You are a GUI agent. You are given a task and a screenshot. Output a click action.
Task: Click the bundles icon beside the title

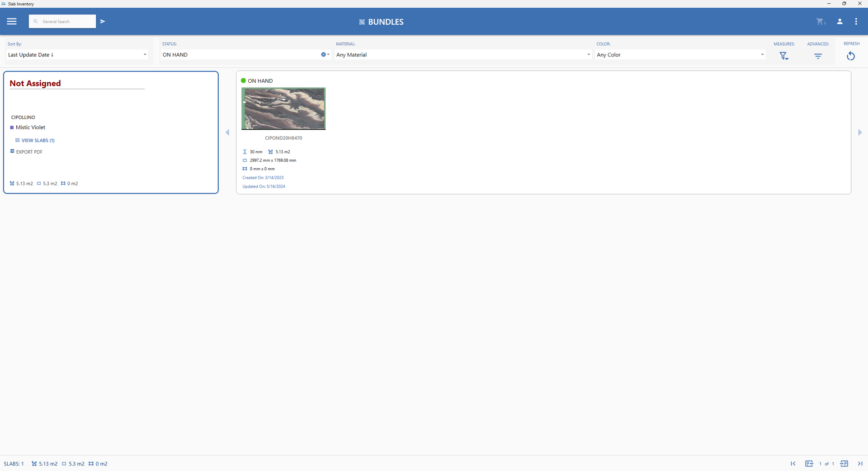click(362, 22)
